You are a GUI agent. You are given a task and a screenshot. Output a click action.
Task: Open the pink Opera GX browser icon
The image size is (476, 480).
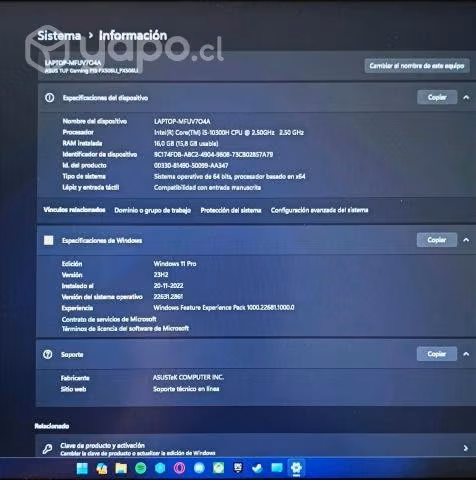(x=179, y=468)
